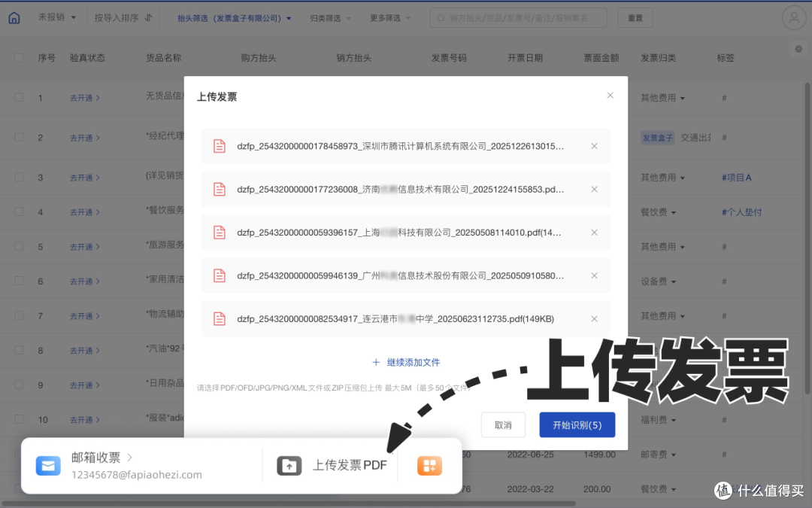The width and height of the screenshot is (812, 508).
Task: Click the amount 1499.00 cell
Action: point(600,455)
